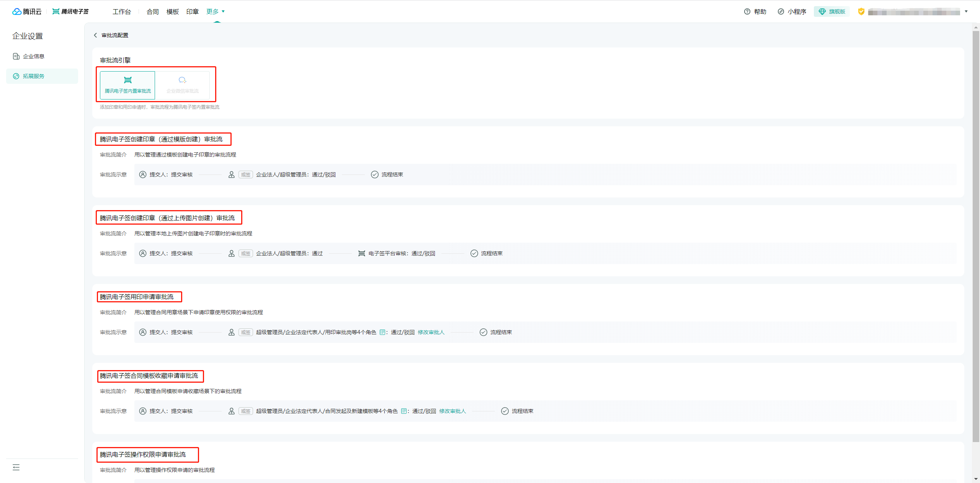Click approver person icon in 通过模版创建 flow

point(232,175)
